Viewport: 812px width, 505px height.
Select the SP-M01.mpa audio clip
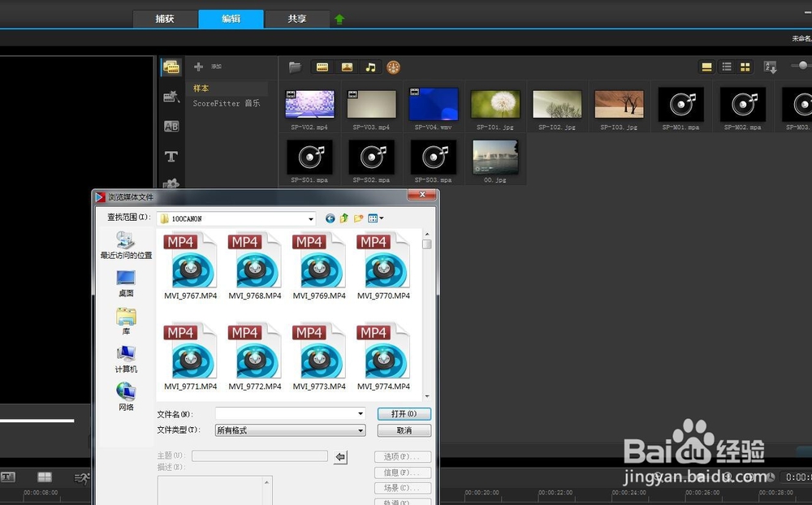click(x=681, y=104)
